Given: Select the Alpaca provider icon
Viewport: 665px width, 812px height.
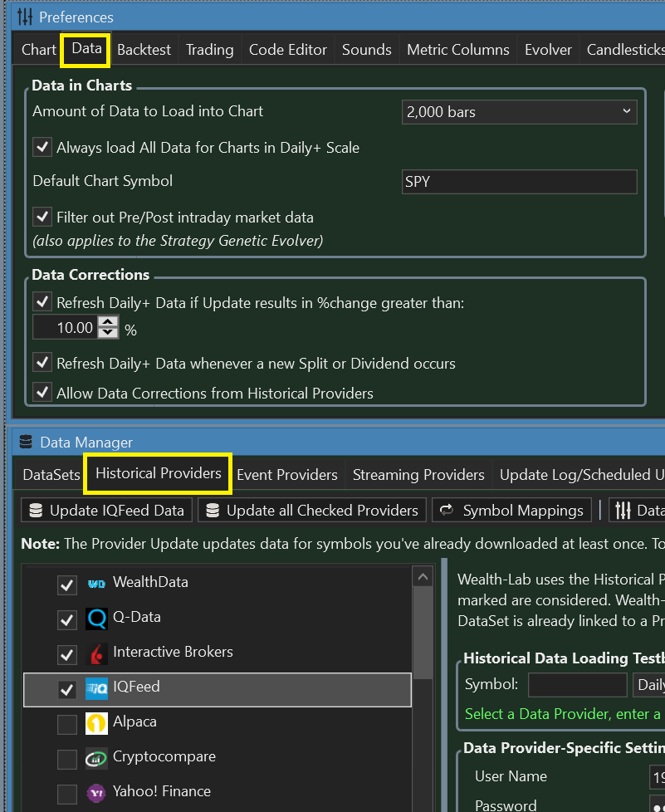Looking at the screenshot, I should (96, 723).
